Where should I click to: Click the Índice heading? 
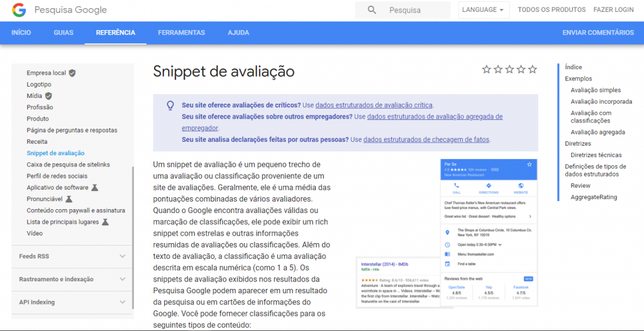tap(574, 67)
